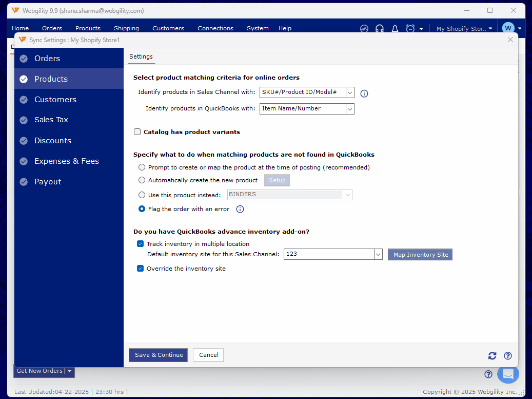Open the Connections menu
This screenshot has height=399, width=532.
pyautogui.click(x=215, y=29)
